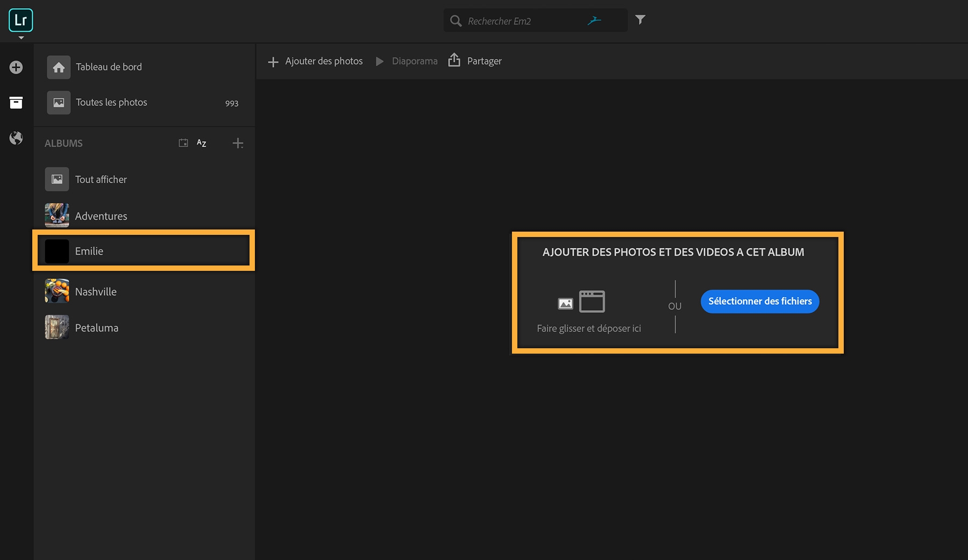Click Sélectionner des fichiers button
The height and width of the screenshot is (560, 968).
click(x=759, y=301)
